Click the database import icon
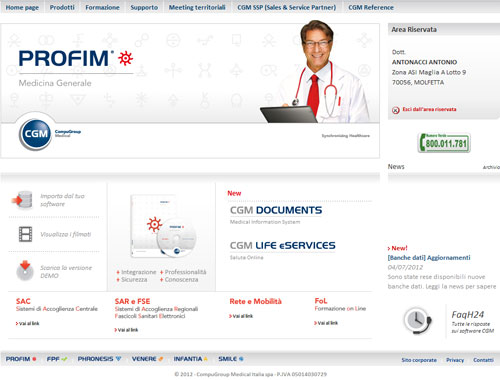Image resolution: width=500 pixels, height=380 pixels. click(22, 200)
